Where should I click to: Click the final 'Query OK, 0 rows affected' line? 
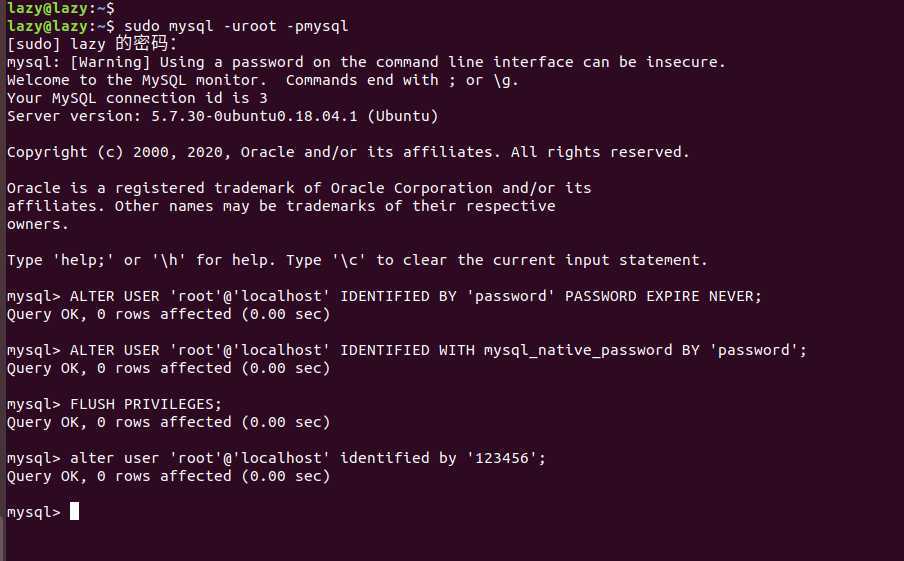tap(168, 476)
